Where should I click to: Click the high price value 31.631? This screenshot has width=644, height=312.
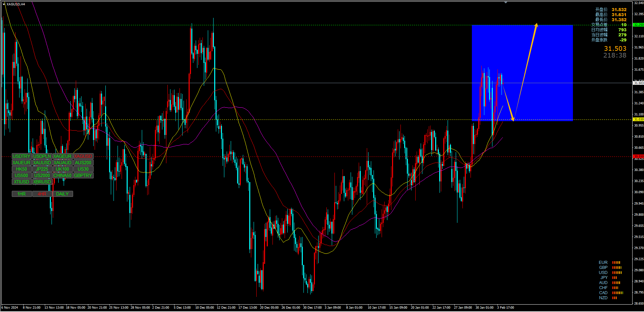[x=619, y=15]
